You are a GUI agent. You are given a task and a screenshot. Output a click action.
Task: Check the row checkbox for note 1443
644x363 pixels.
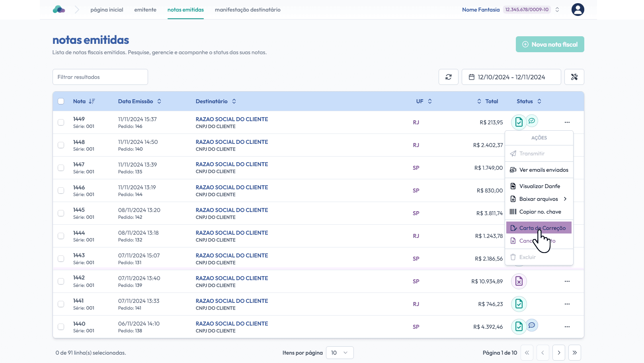pyautogui.click(x=61, y=259)
